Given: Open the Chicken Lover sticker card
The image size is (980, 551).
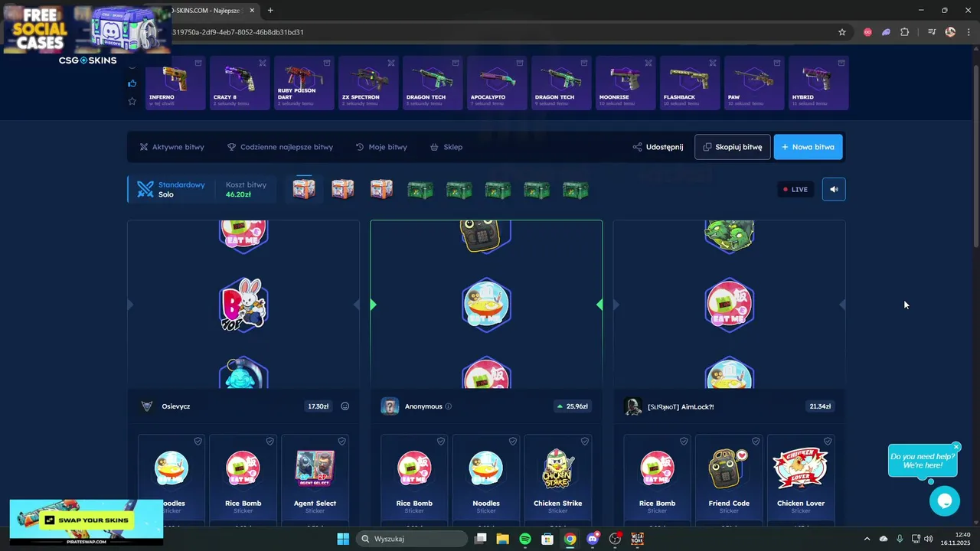Looking at the screenshot, I should point(801,480).
